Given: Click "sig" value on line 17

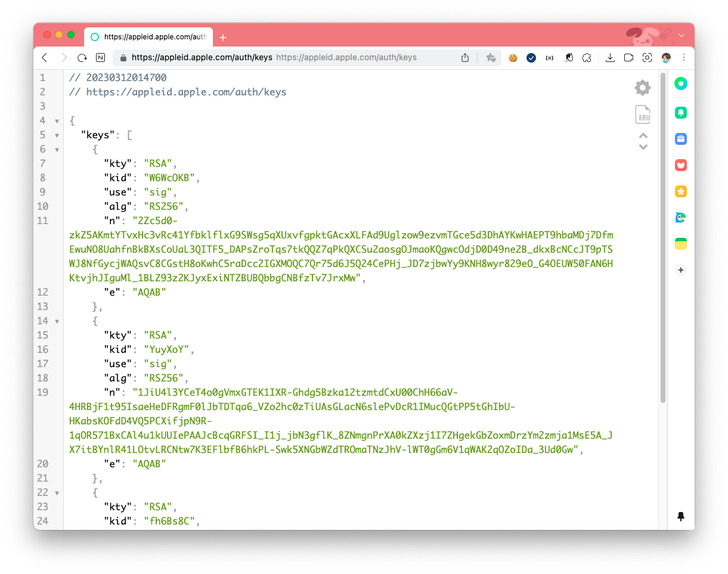Looking at the screenshot, I should coord(157,364).
